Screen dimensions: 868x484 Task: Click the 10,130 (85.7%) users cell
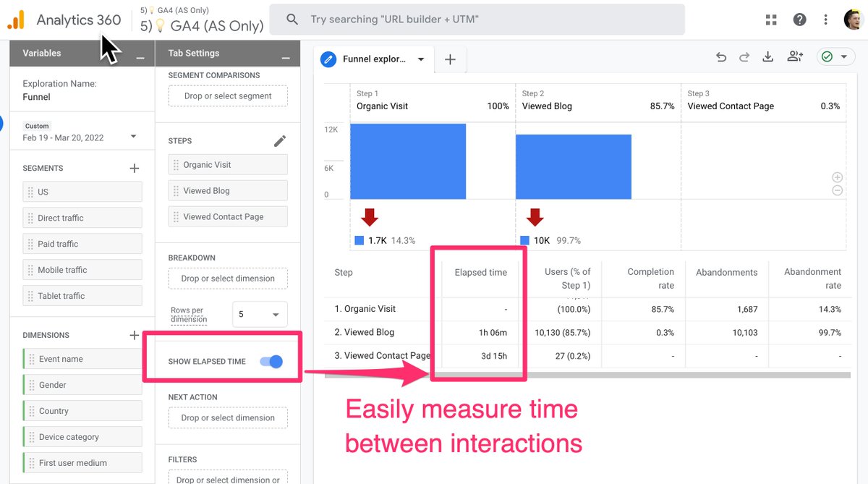(563, 333)
